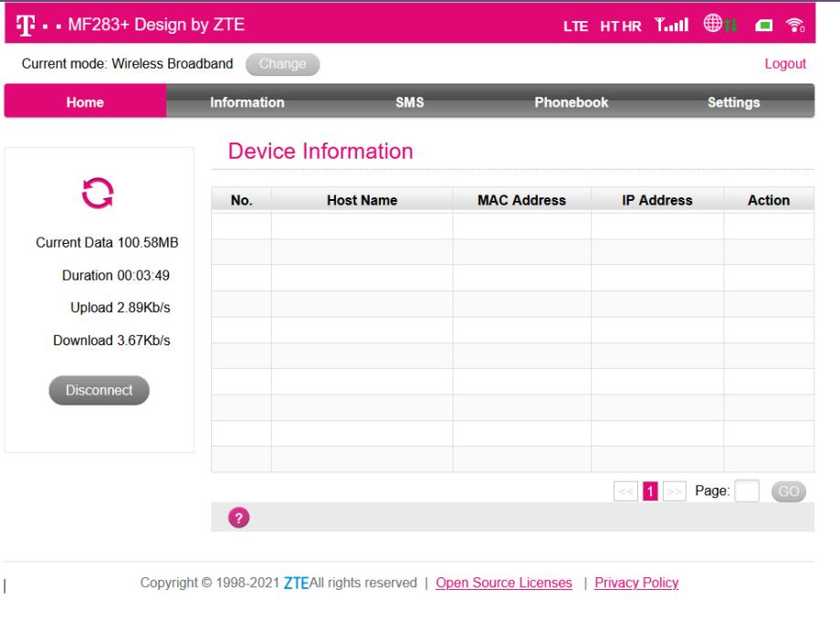Open the Phonebook tab
This screenshot has height=622, width=840.
(571, 103)
